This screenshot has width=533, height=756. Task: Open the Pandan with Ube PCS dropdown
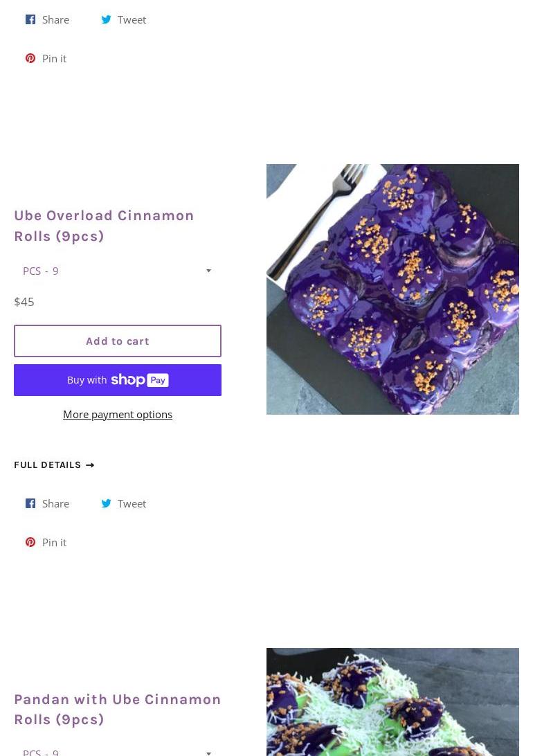tap(118, 751)
